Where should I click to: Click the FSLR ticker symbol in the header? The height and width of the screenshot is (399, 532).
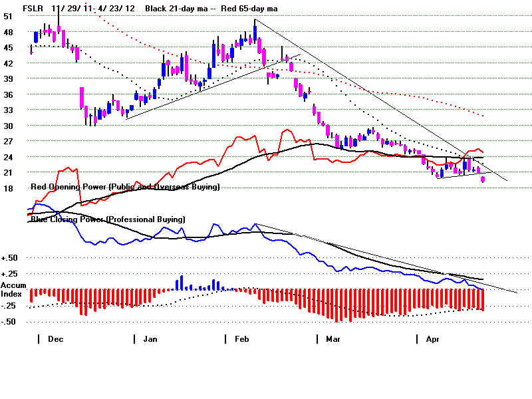pos(35,8)
